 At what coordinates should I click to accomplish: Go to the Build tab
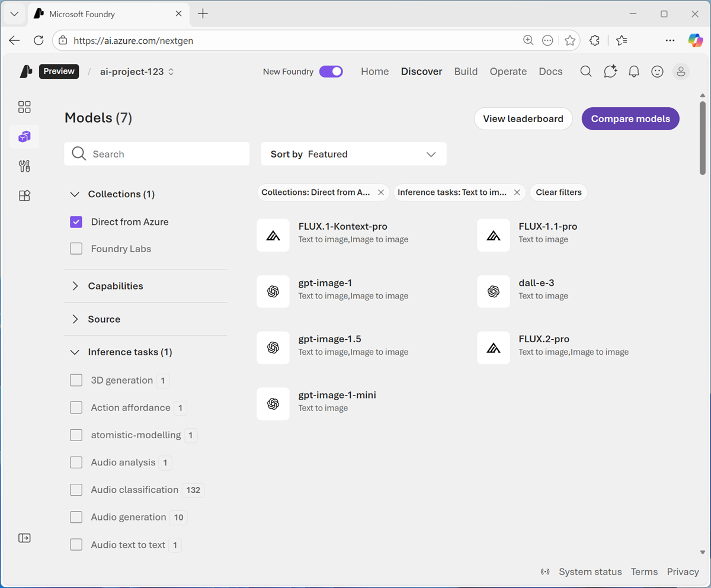[466, 72]
